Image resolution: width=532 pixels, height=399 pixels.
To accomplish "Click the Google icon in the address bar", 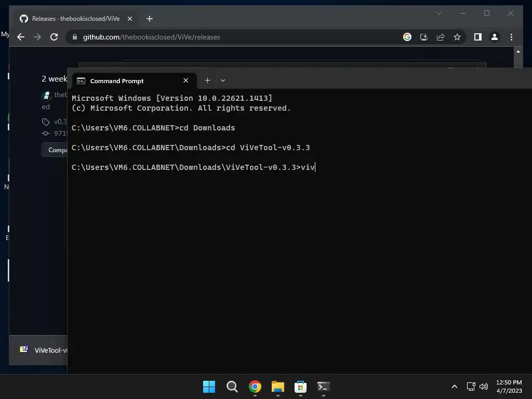I will pos(407,37).
